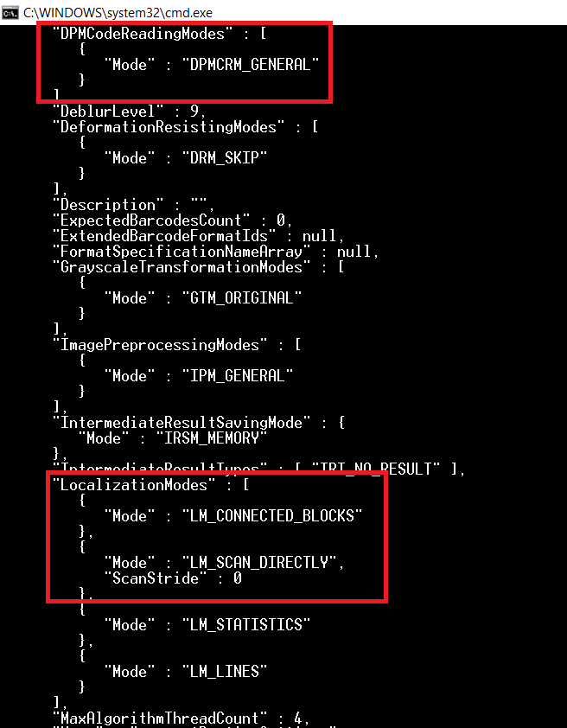Screen dimensions: 567x728
Task: Select the "IPM_GENERAL" value
Action: coord(238,375)
